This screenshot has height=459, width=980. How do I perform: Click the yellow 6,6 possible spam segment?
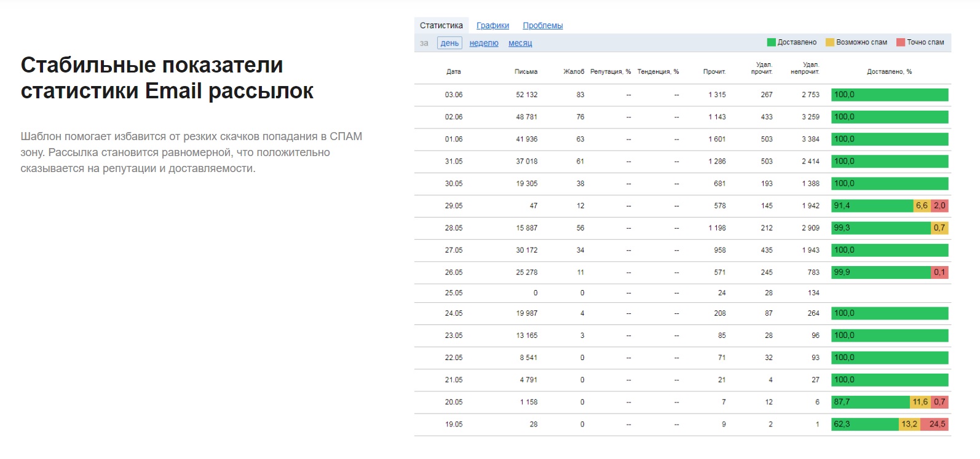click(x=922, y=206)
